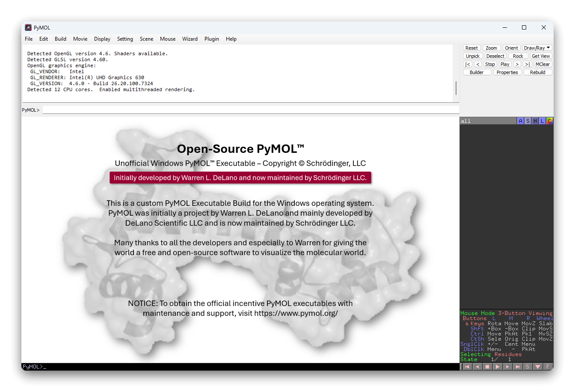Cycle selection mode by clicking Selecting Residues

[491, 354]
